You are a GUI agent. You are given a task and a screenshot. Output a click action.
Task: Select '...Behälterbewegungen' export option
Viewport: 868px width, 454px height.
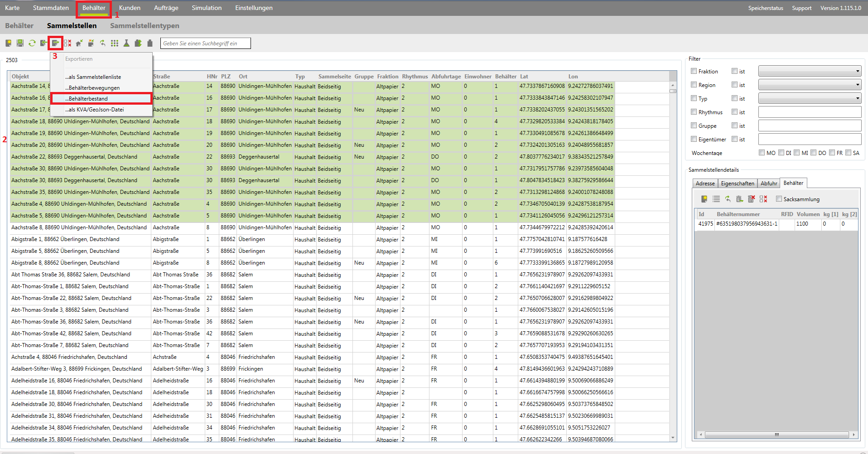click(101, 88)
